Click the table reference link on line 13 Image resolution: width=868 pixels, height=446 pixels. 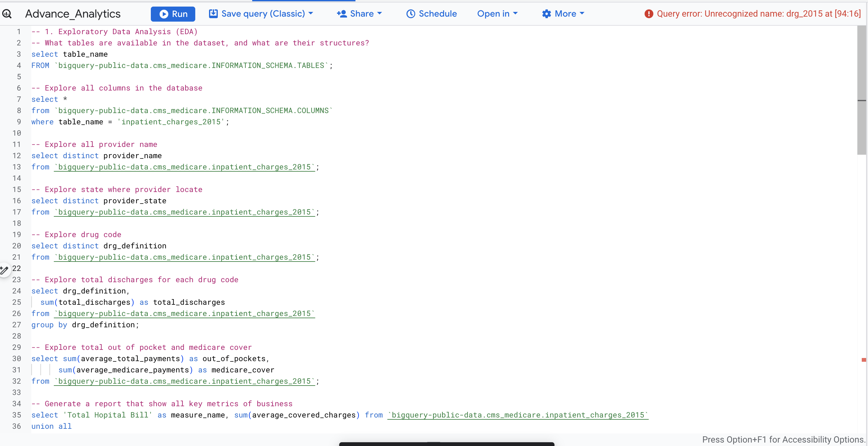184,167
